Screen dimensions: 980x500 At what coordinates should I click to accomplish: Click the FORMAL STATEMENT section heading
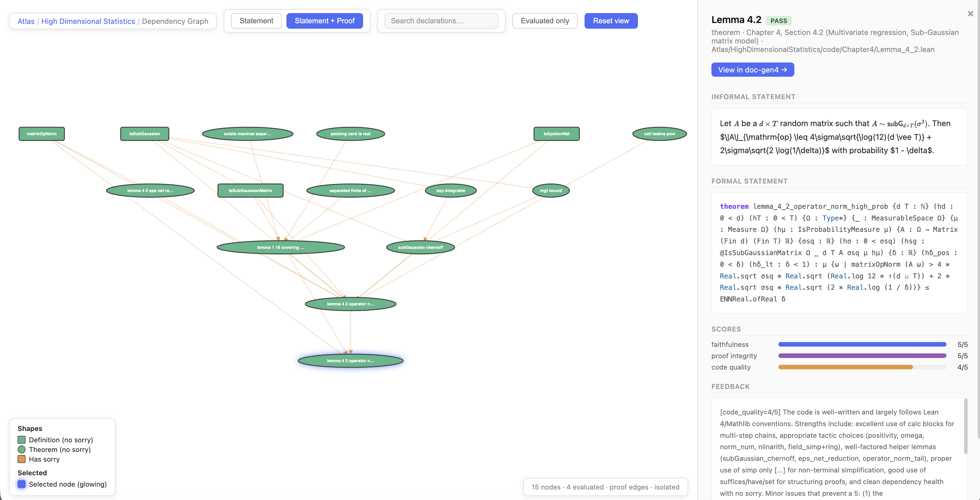(x=749, y=181)
